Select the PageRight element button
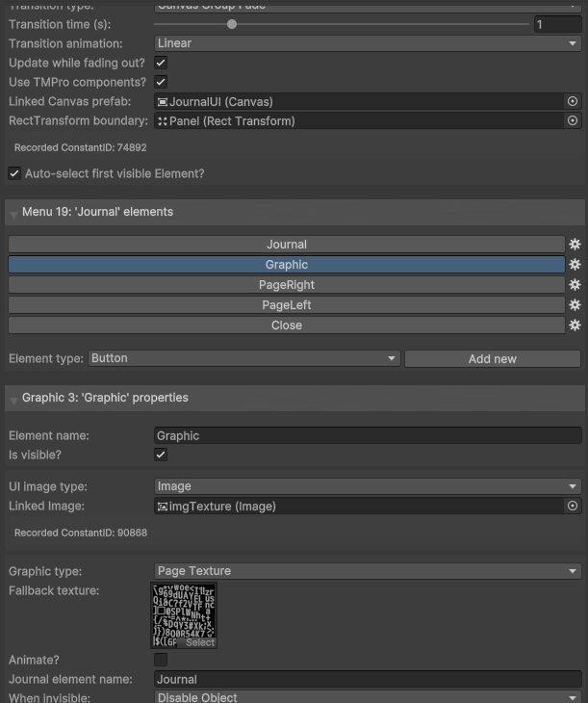The image size is (588, 703). (287, 285)
